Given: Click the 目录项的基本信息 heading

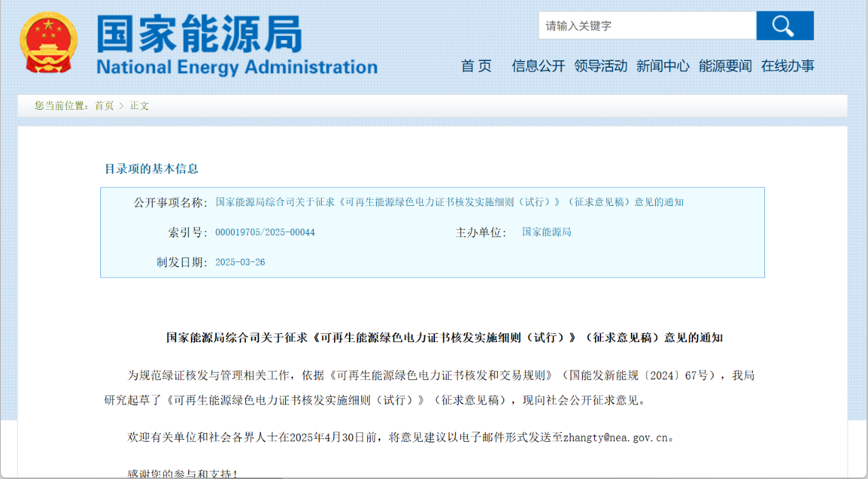Looking at the screenshot, I should tap(151, 169).
